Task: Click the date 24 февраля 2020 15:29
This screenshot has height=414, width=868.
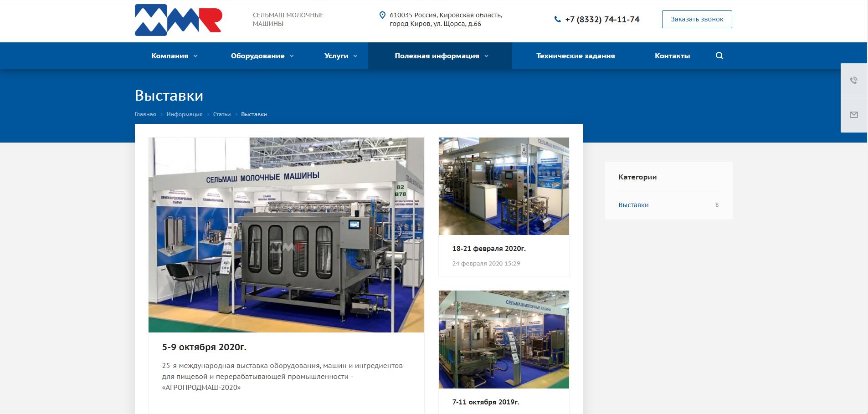Action: click(x=486, y=263)
